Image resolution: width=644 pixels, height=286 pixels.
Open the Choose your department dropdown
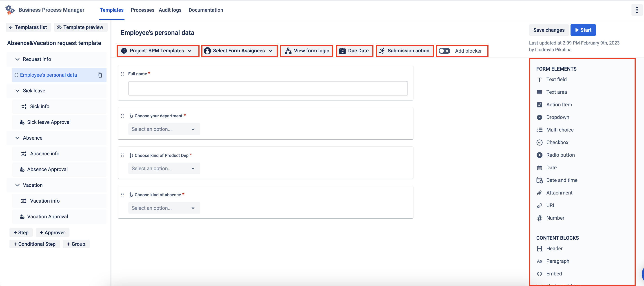[164, 129]
